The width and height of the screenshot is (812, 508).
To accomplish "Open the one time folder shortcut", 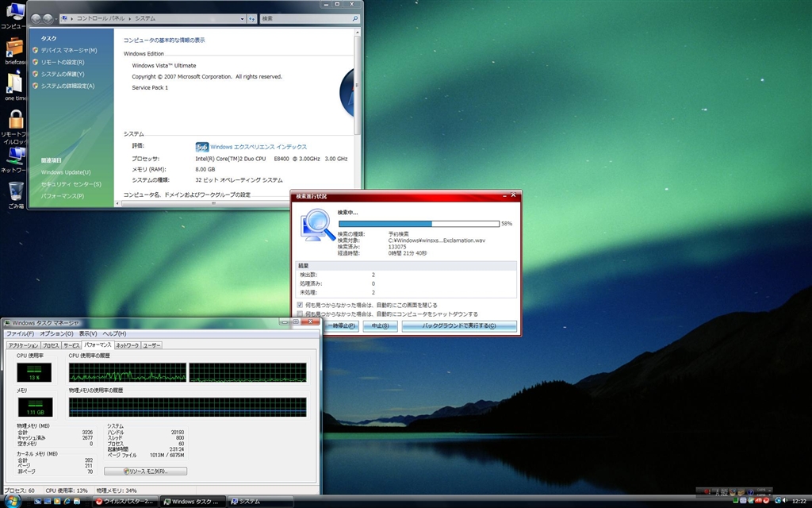I will (x=14, y=87).
